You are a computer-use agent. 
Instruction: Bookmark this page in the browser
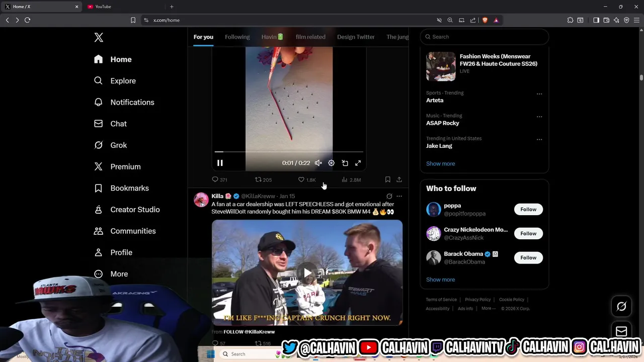[133, 20]
